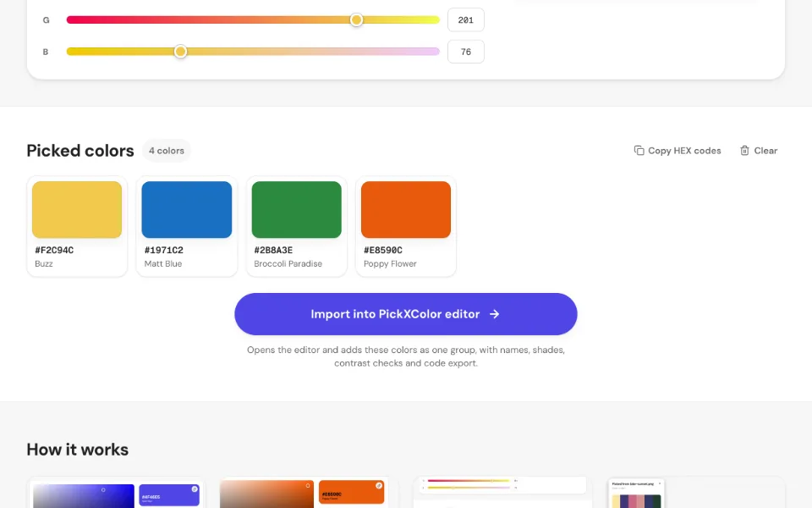The width and height of the screenshot is (812, 508).
Task: Click the 4 colors count badge
Action: click(167, 151)
